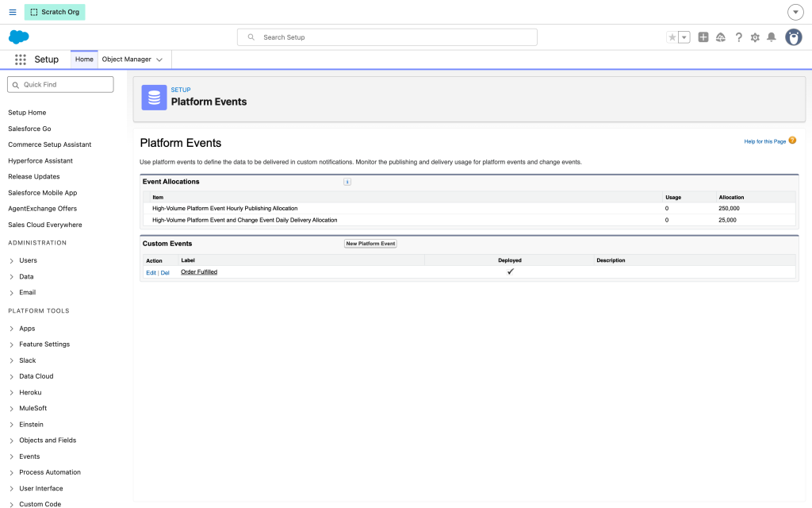Open the Object Manager tab chevron
Viewport: 812px width, 508px height.
[x=159, y=60]
